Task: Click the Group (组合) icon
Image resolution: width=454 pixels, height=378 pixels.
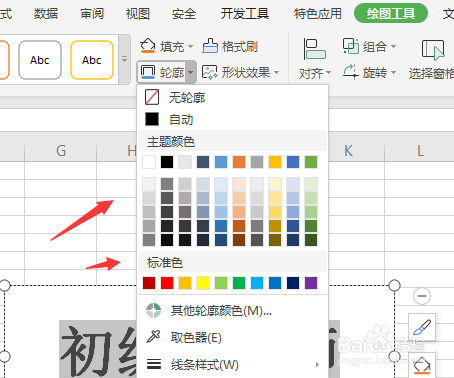Action: (351, 46)
